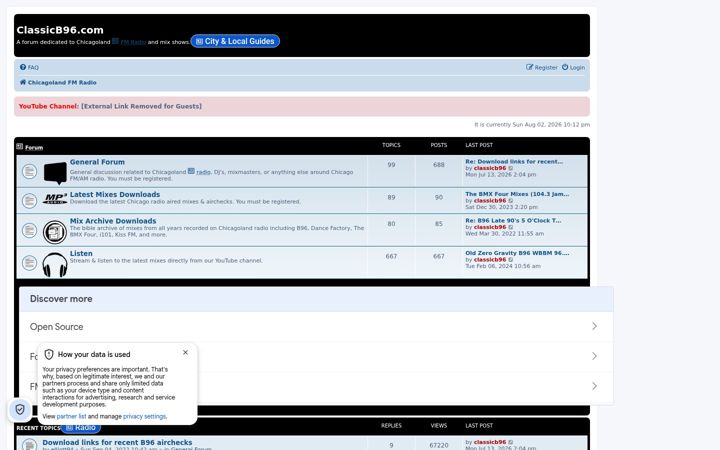Click the Login power icon
The width and height of the screenshot is (720, 450).
[565, 67]
